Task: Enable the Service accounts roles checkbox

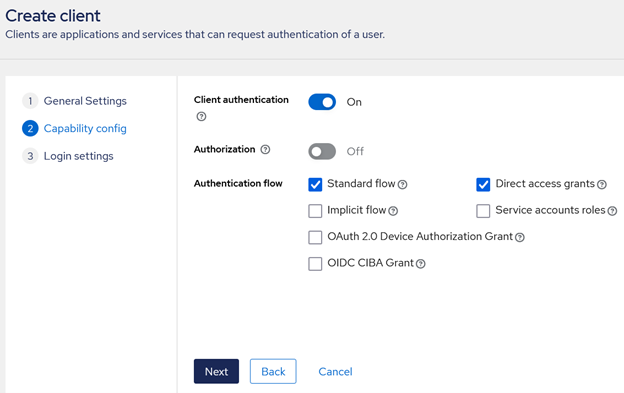Action: tap(483, 211)
